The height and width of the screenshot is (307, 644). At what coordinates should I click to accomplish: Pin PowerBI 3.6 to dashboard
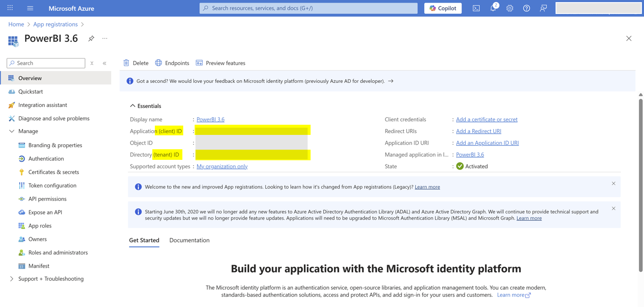click(x=91, y=38)
